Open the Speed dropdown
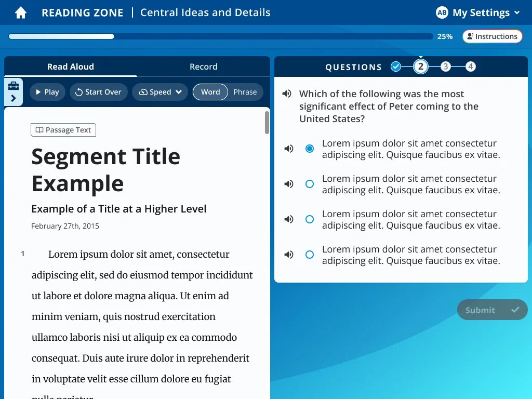This screenshot has width=532, height=399. click(x=160, y=92)
